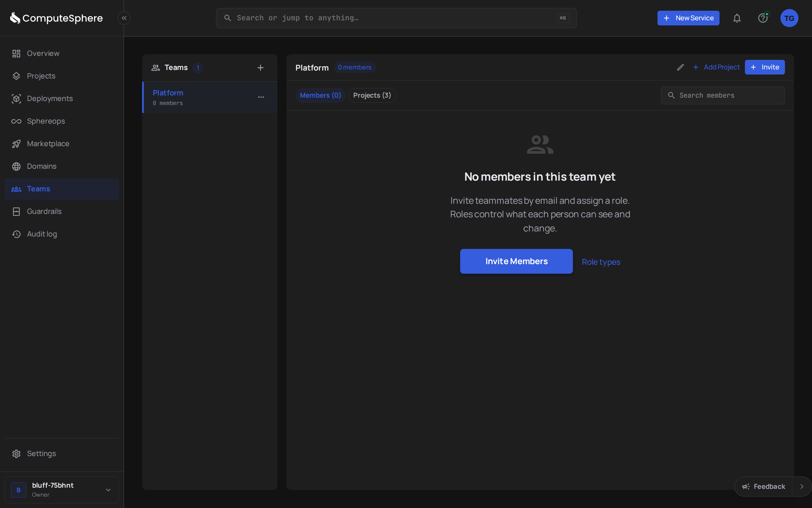
Task: Switch to the Members (0) tab
Action: [321, 95]
